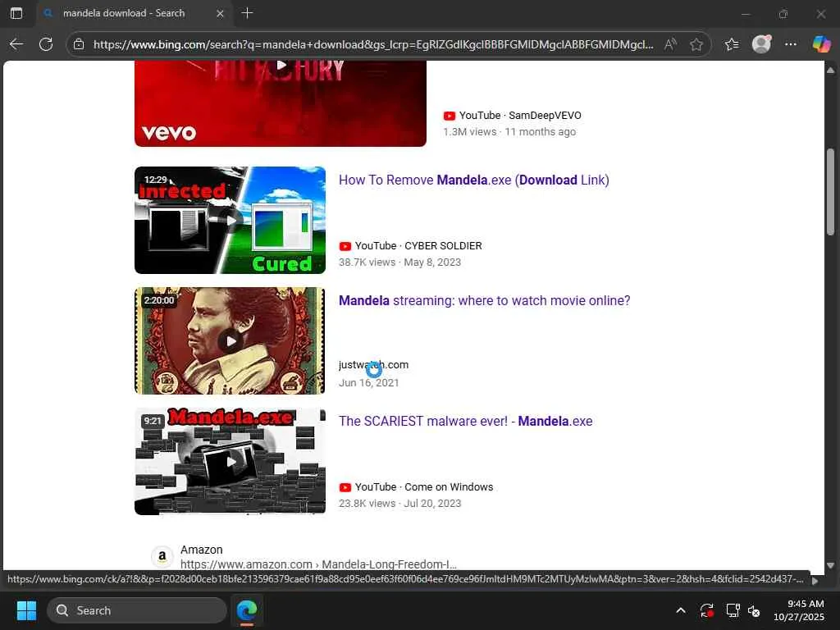Open Settings and more menu

click(790, 44)
